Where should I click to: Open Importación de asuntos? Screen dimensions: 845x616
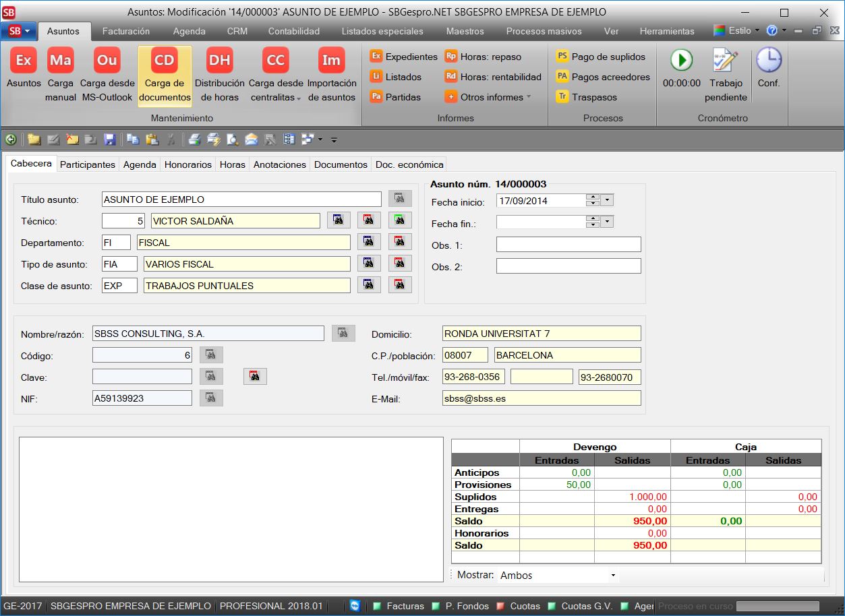(x=331, y=75)
